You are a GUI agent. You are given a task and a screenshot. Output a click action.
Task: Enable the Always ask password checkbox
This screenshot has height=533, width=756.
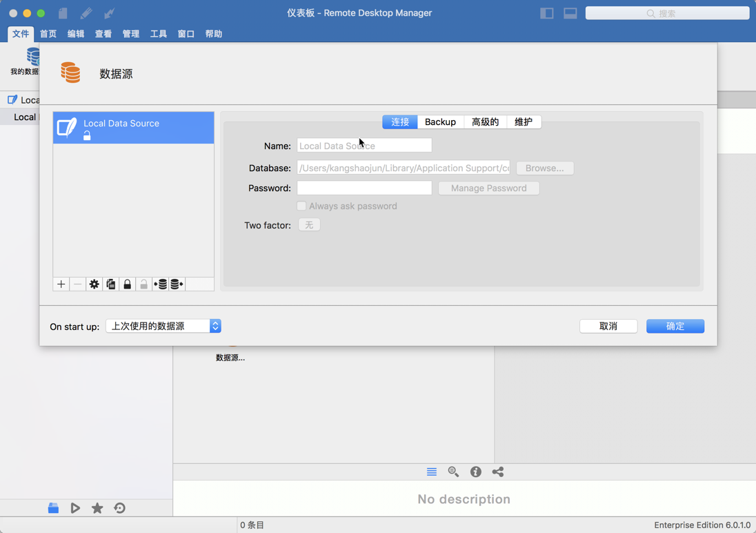pos(301,206)
